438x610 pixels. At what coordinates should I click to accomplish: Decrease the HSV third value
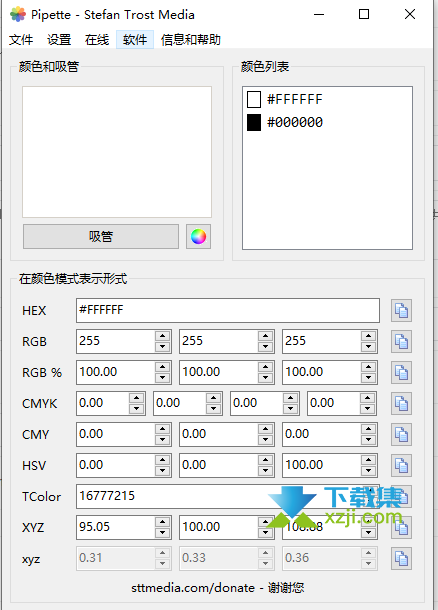[x=368, y=470]
